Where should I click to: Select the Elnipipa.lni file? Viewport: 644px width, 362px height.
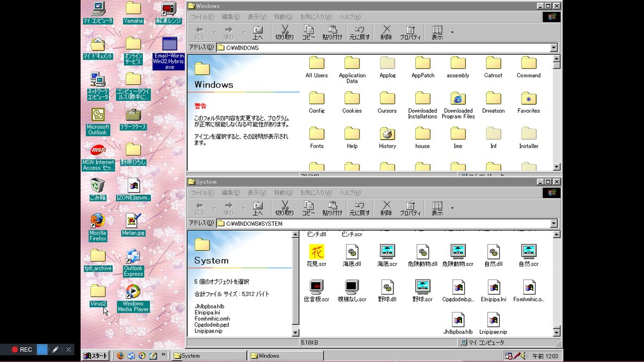494,290
